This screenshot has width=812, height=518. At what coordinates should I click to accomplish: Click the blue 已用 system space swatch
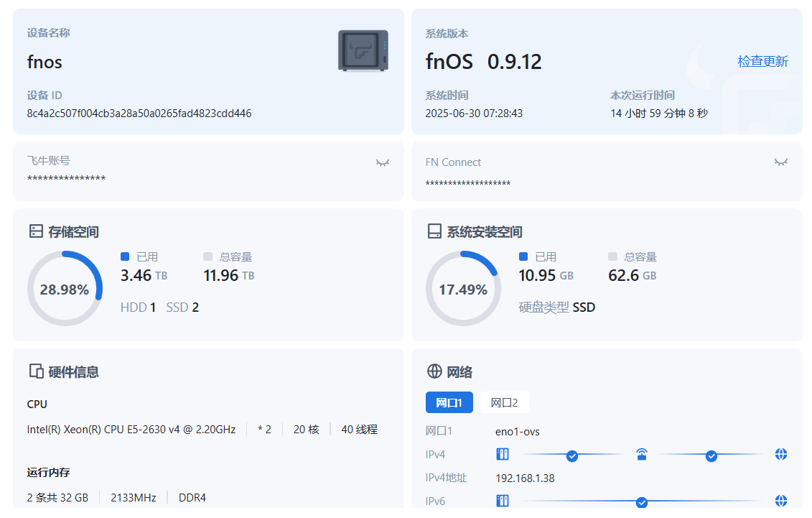pyautogui.click(x=523, y=256)
